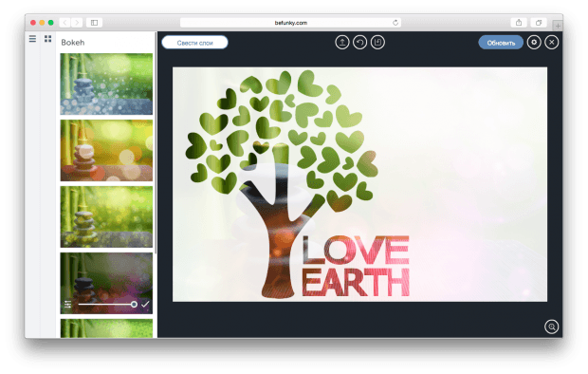This screenshot has height=374, width=588.
Task: Click the Свести слои button
Action: click(194, 43)
